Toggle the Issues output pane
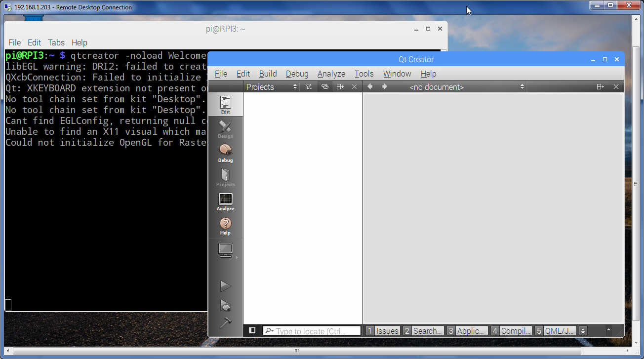This screenshot has height=359, width=644. tap(382, 331)
